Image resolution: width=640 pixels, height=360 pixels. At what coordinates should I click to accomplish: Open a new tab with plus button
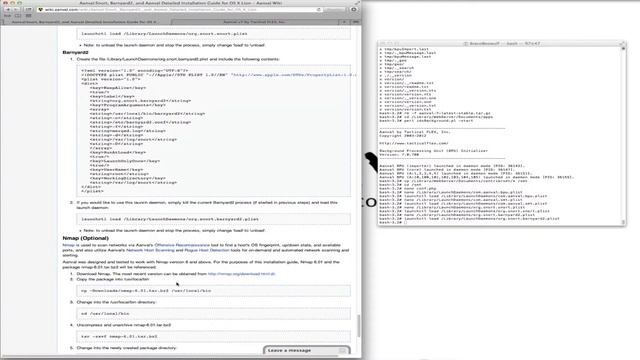point(344,22)
